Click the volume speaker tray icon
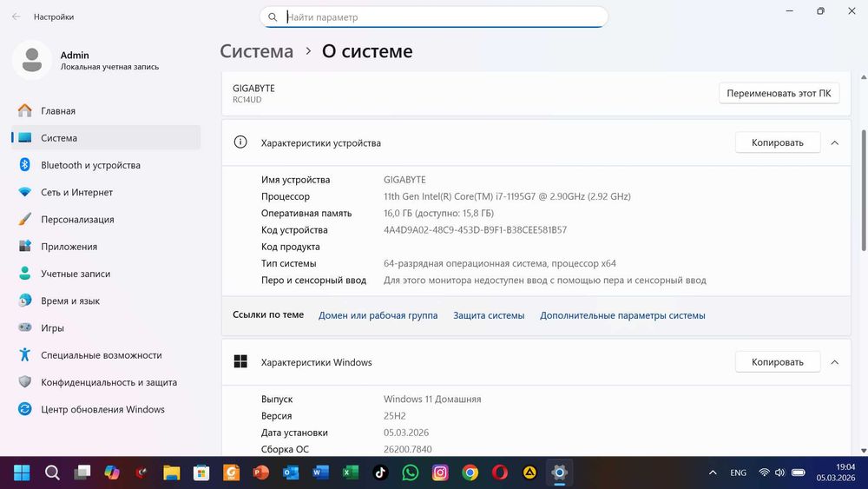 click(x=780, y=472)
